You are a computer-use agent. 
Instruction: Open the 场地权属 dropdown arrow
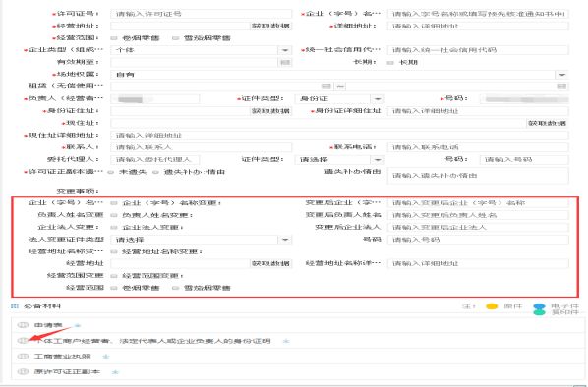(x=561, y=75)
